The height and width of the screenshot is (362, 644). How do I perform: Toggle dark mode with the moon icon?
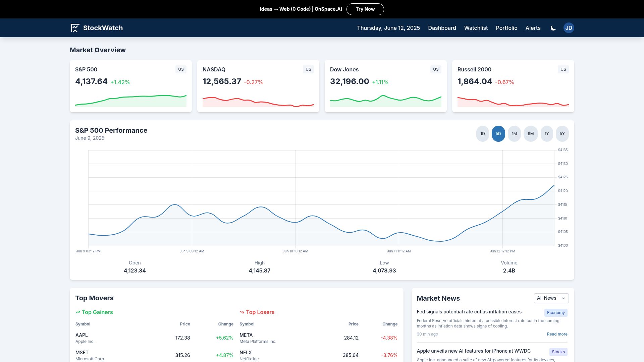[553, 28]
